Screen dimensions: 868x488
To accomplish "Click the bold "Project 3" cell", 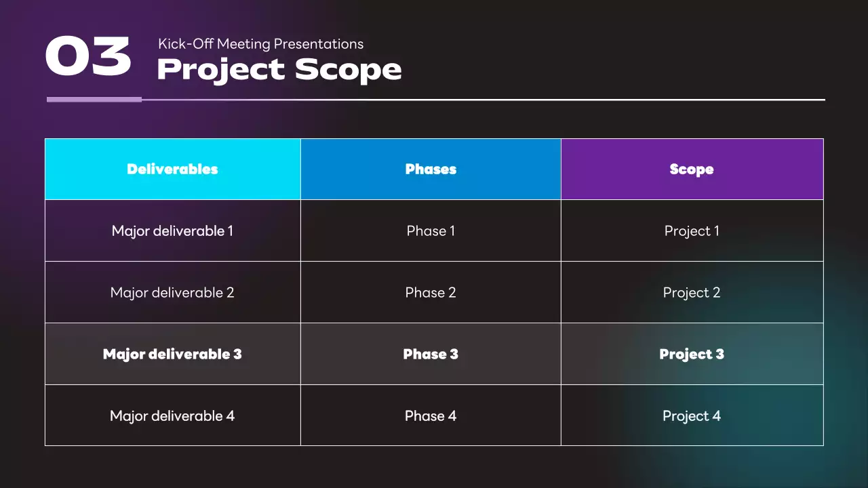I will coord(692,354).
